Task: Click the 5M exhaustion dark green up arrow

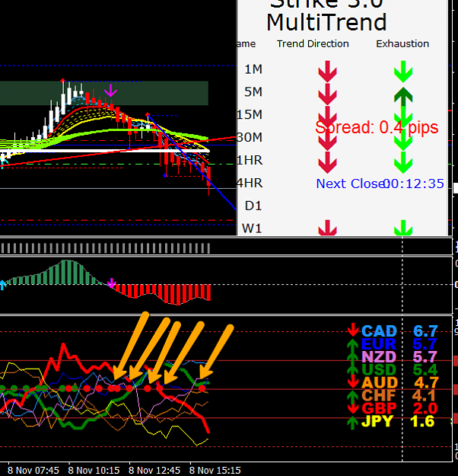Action: 403,97
